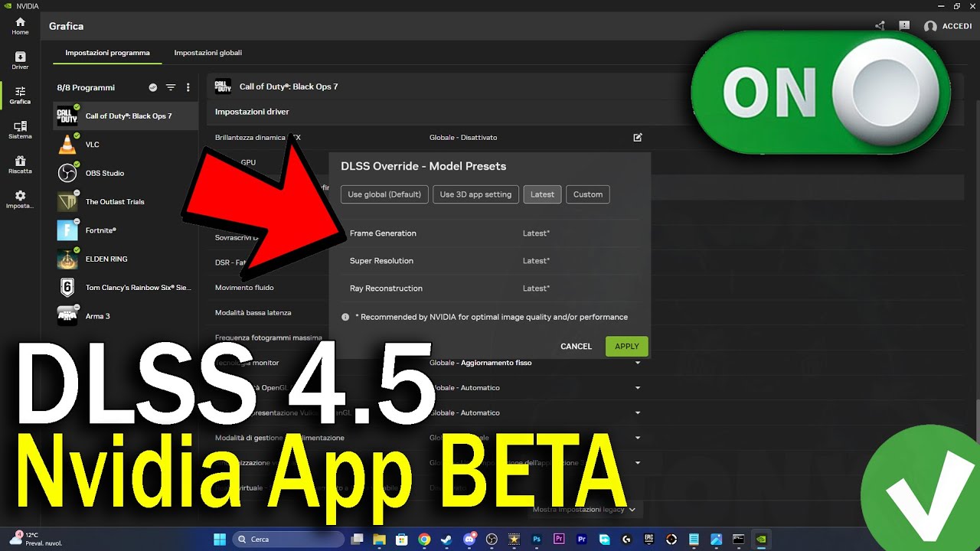This screenshot has width=980, height=551.
Task: Open the notifications icon near ACCEDI
Action: pyautogui.click(x=904, y=26)
